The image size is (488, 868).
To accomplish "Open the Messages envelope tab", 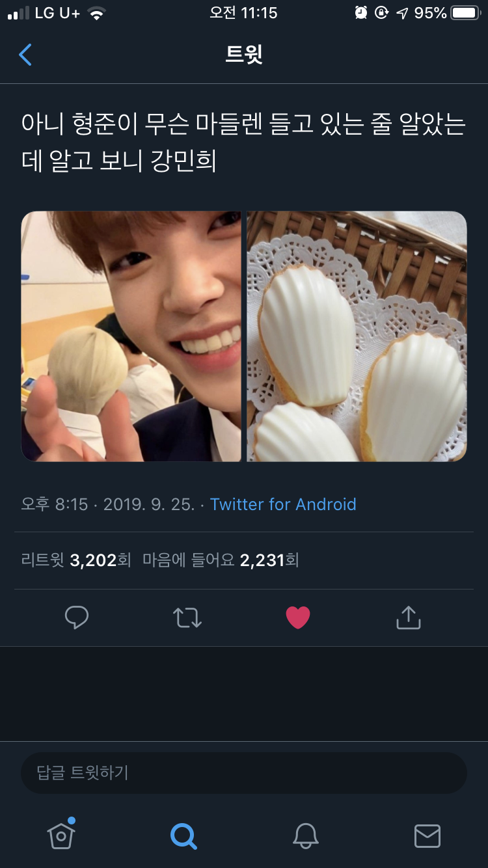I will coord(427,835).
